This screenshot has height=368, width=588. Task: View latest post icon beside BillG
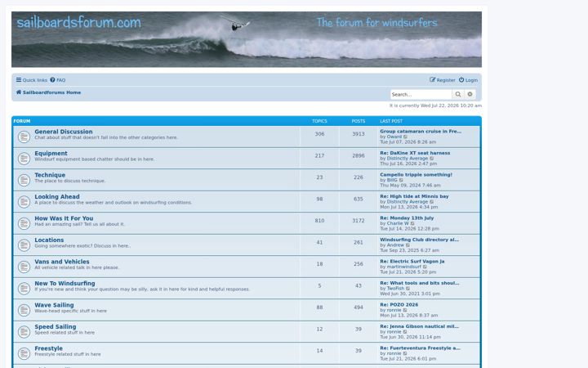coord(401,180)
